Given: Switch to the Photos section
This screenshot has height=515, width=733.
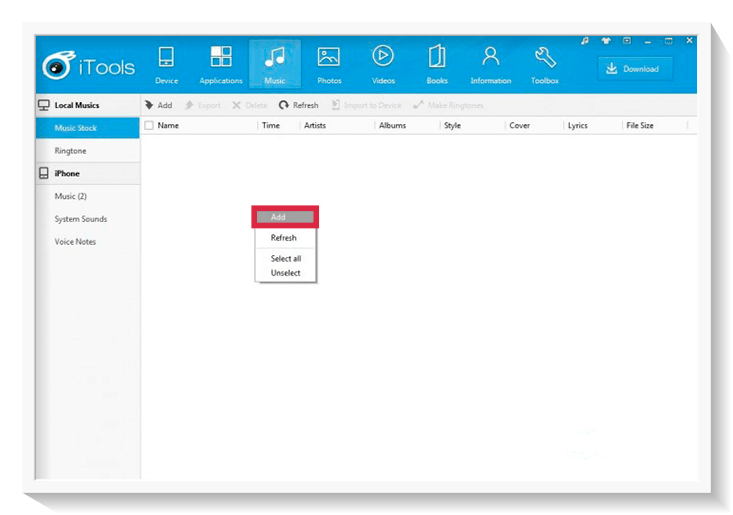Looking at the screenshot, I should coord(328,64).
